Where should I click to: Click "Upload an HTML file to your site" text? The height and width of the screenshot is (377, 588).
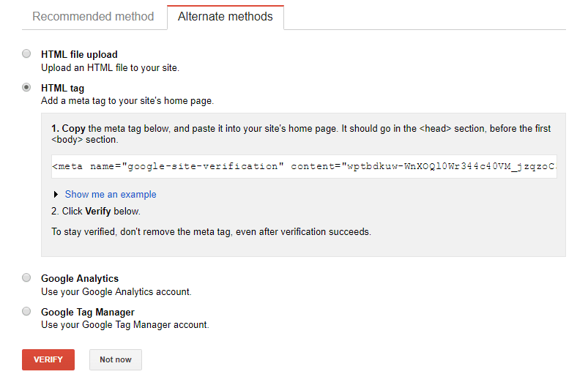coord(110,67)
